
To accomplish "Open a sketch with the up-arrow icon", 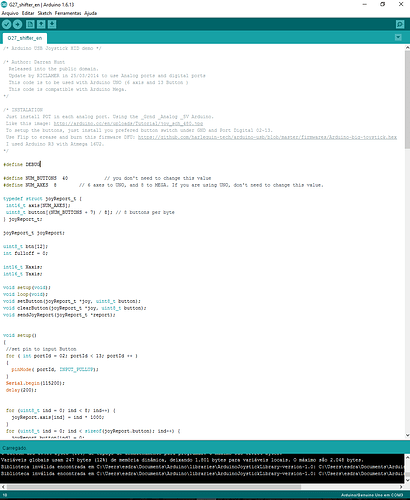I will click(x=41, y=24).
